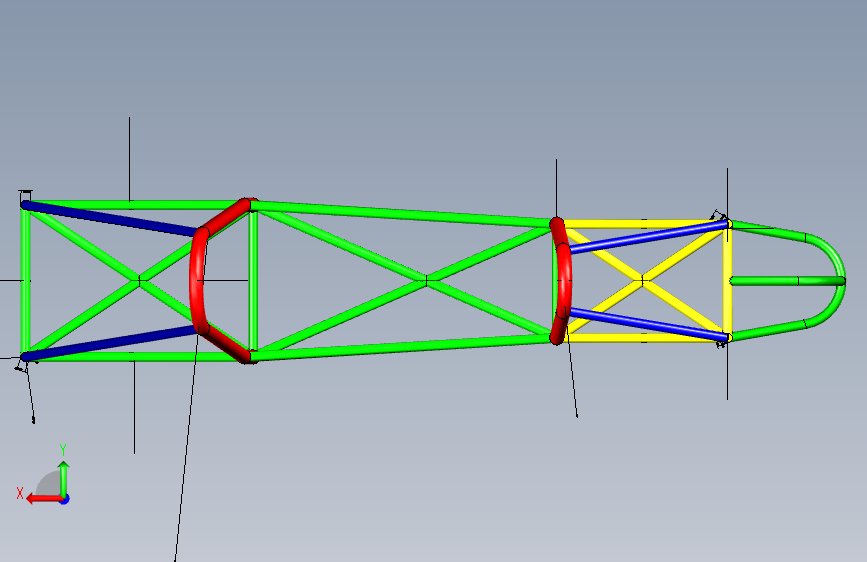Select the yellow bottom rail tube
The height and width of the screenshot is (562, 867).
tap(641, 337)
